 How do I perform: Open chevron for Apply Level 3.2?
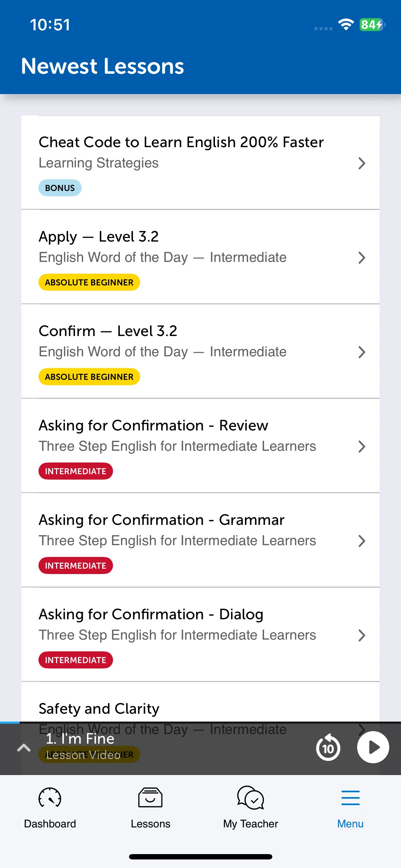tap(361, 258)
